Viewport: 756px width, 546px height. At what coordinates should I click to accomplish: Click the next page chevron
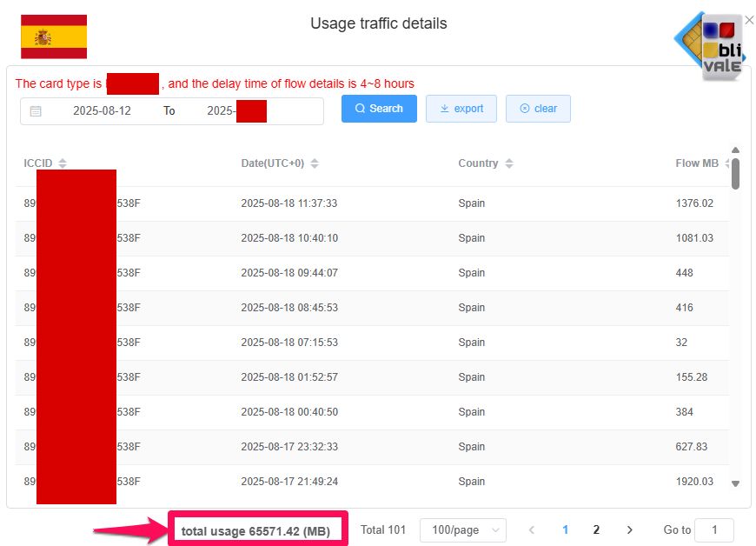click(x=629, y=529)
